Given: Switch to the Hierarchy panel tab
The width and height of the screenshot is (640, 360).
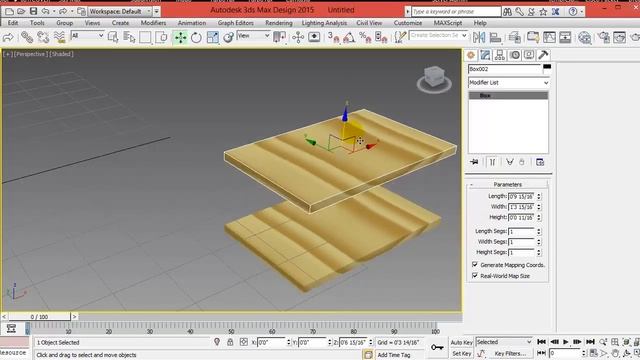Looking at the screenshot, I should 500,55.
